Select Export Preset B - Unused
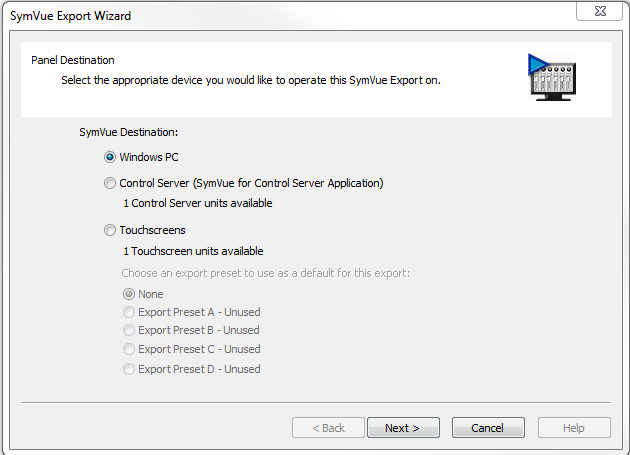The width and height of the screenshot is (630, 455). click(x=129, y=330)
